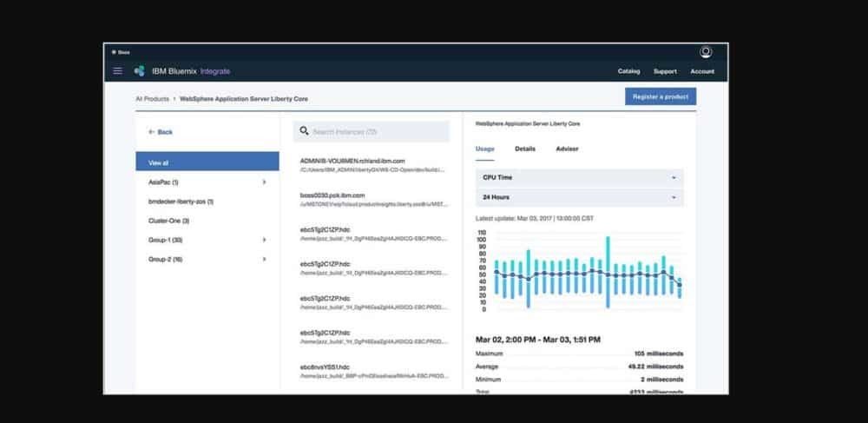Screen dimensions: 868x423
Task: Click the search magnifier icon
Action: [x=303, y=132]
